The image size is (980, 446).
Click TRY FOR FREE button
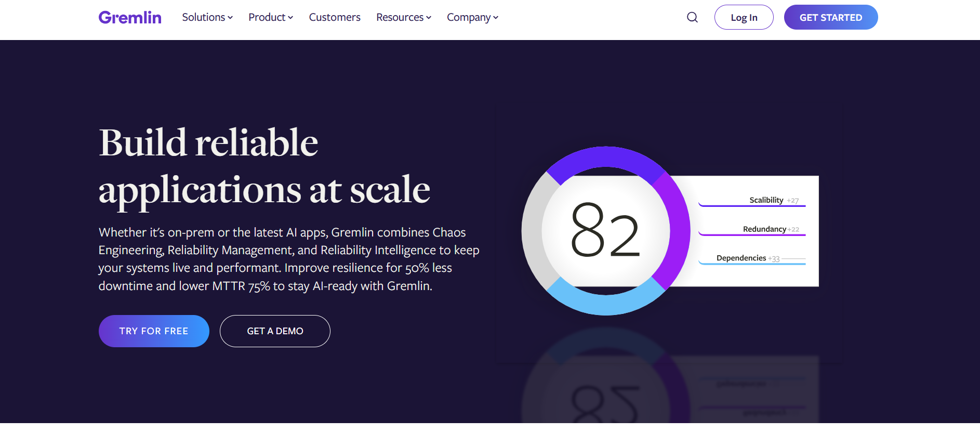coord(154,331)
